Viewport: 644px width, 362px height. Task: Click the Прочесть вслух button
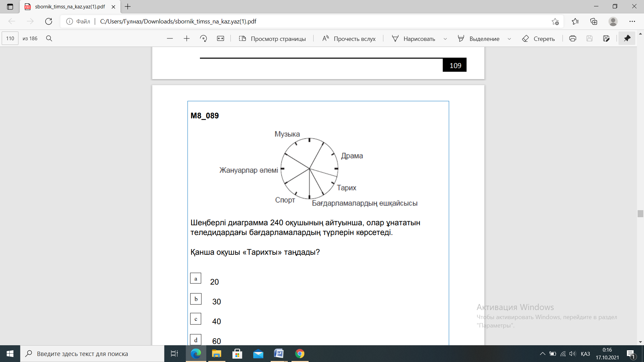point(349,39)
